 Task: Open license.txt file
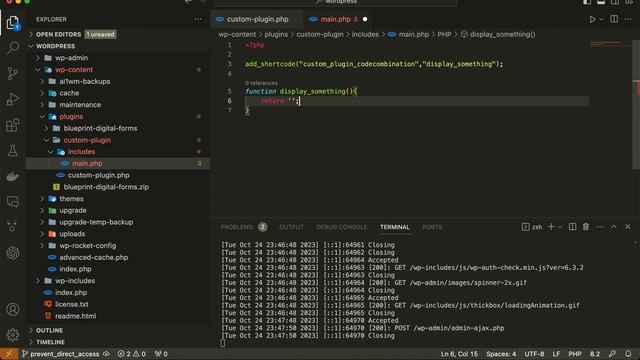pos(118,304)
